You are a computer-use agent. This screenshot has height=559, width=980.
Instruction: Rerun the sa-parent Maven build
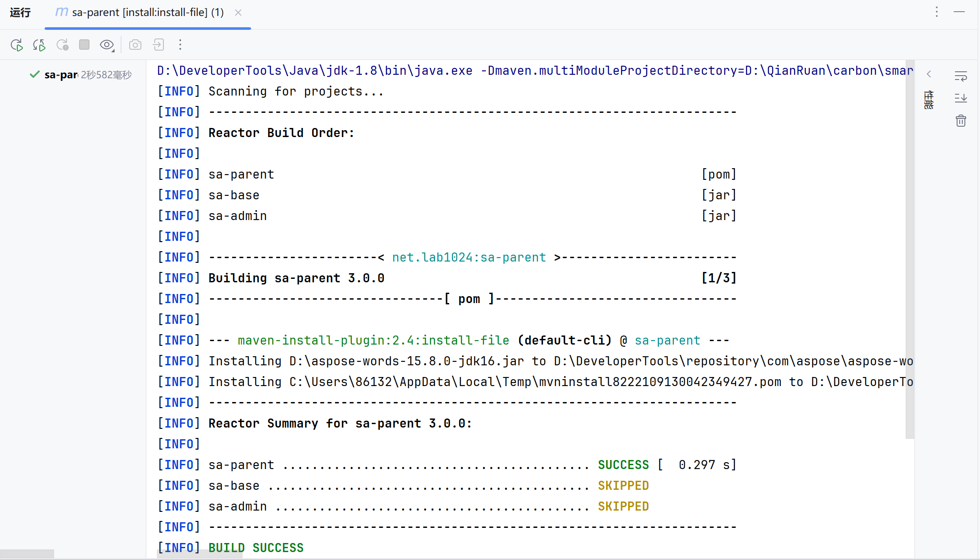(16, 45)
